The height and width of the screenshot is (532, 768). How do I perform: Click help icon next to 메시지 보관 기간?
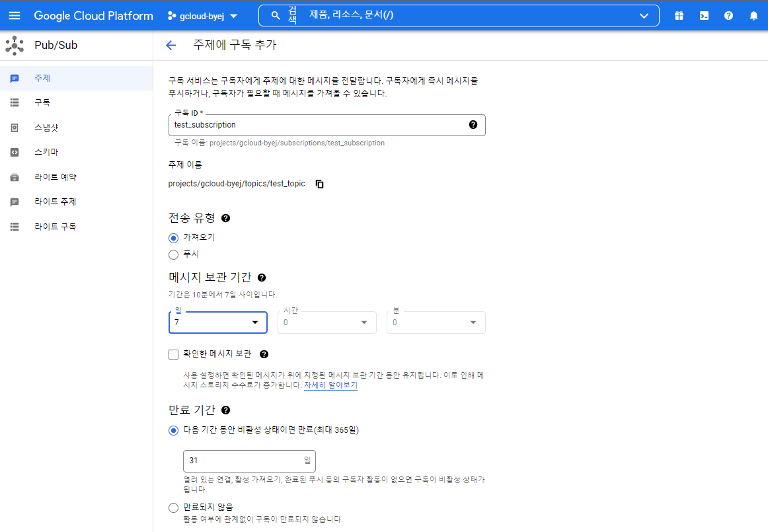pos(262,278)
